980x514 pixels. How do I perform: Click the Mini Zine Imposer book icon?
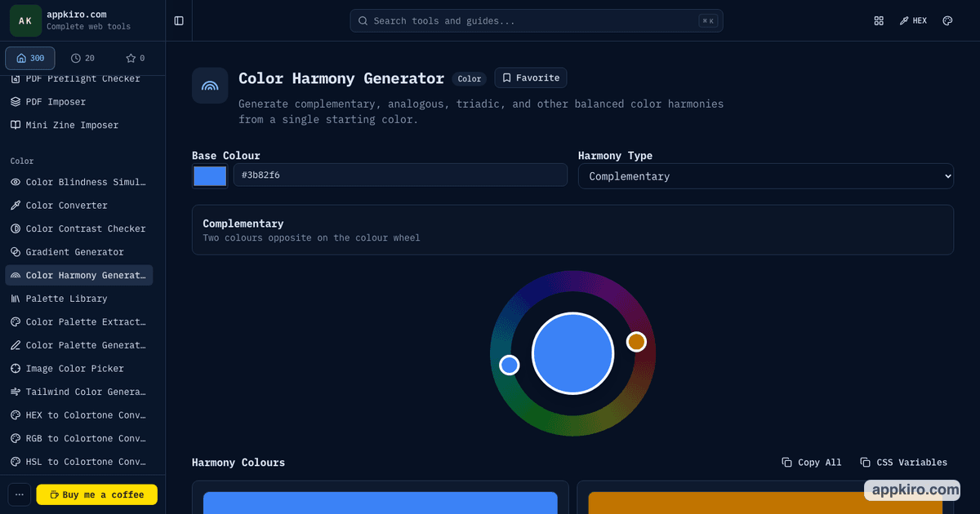16,125
